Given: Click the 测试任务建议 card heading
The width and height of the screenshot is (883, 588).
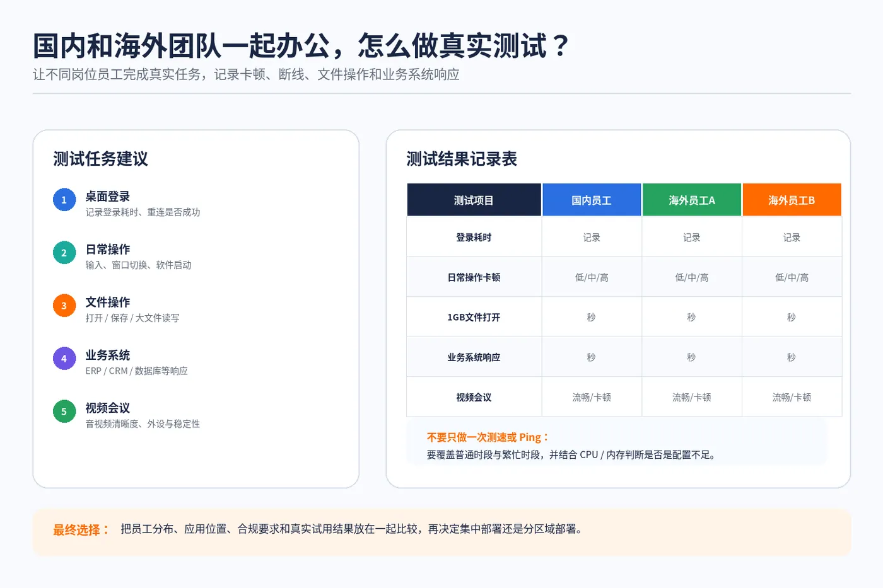Looking at the screenshot, I should (101, 159).
